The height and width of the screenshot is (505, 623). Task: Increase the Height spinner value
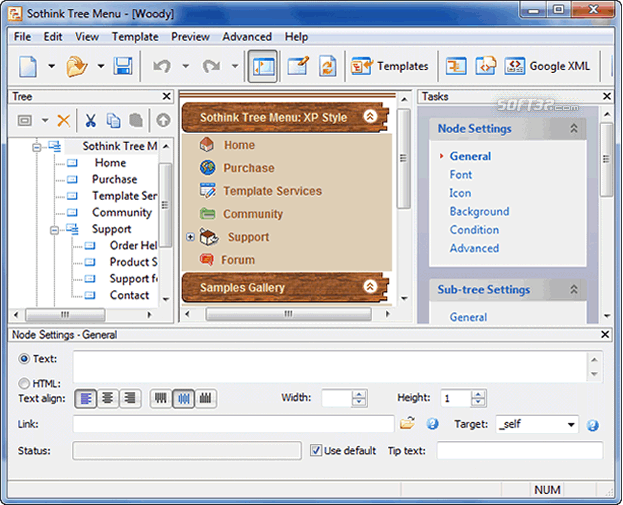pos(478,394)
